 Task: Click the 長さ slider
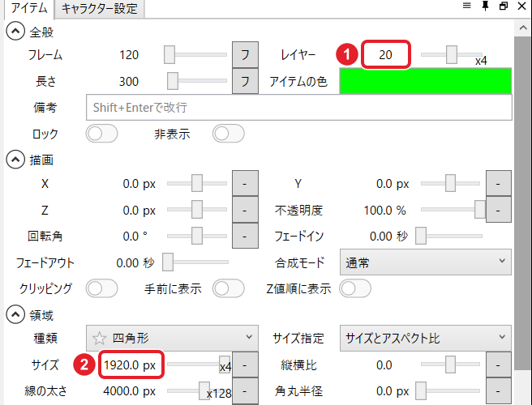tap(197, 81)
